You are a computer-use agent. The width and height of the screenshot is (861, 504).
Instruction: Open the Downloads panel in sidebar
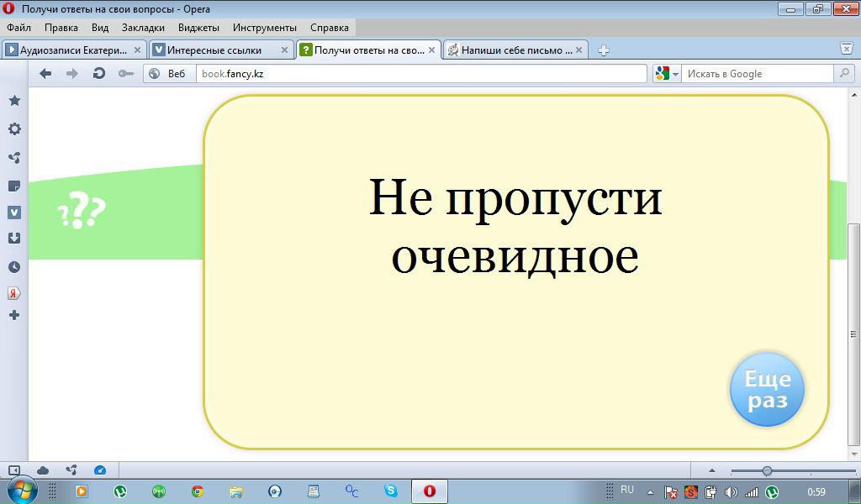(x=15, y=238)
